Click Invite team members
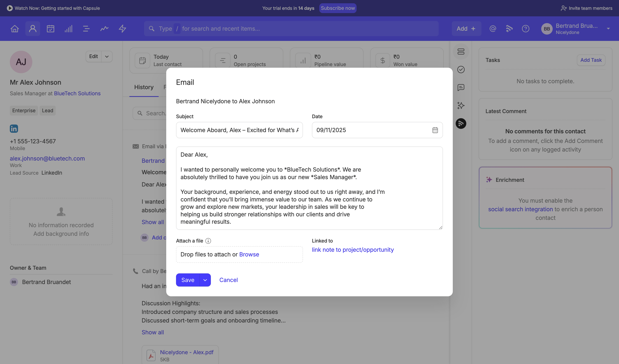Screen dimensions: 619x364 587,8
